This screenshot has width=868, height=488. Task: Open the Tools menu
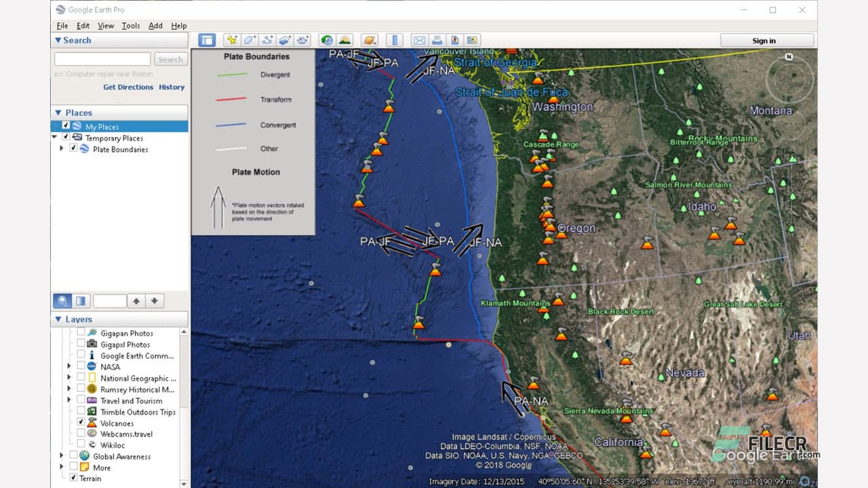pyautogui.click(x=130, y=26)
